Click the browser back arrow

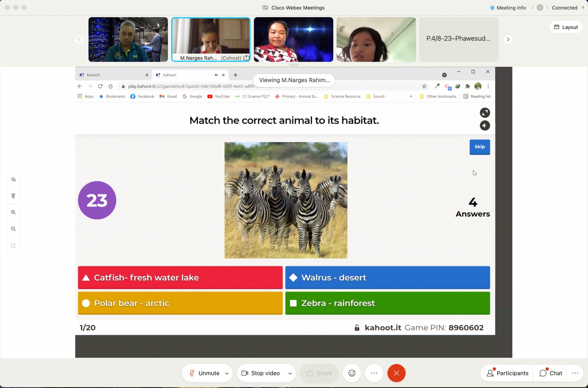click(80, 86)
